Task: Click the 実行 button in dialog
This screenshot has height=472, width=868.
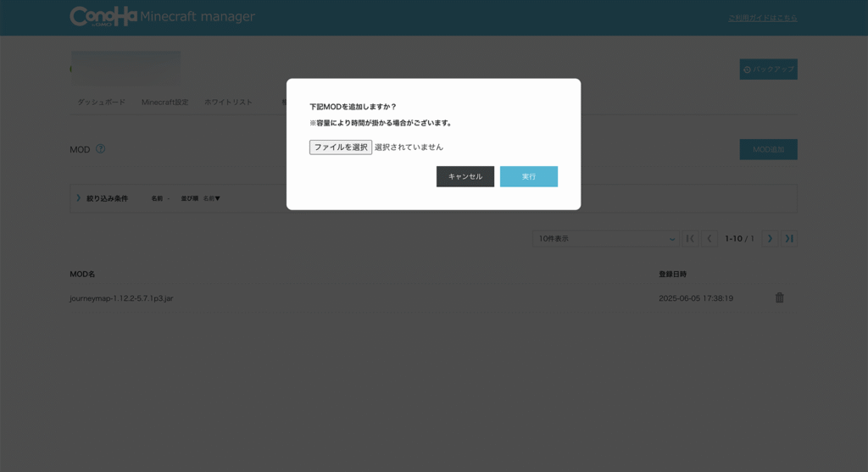Action: point(529,176)
